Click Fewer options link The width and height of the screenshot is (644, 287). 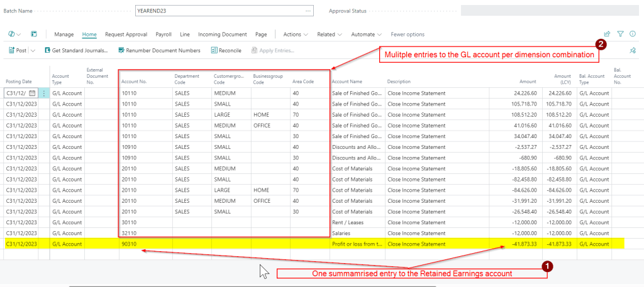click(x=406, y=34)
